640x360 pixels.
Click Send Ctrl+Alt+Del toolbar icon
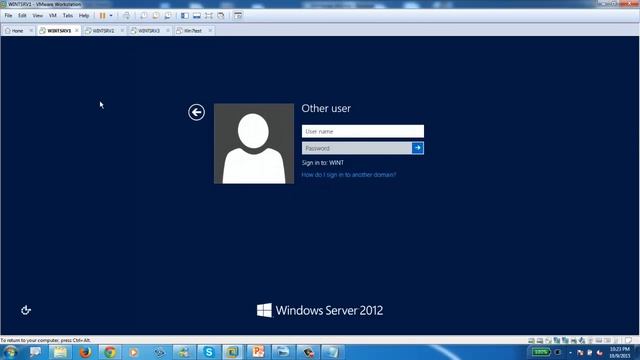(127, 16)
